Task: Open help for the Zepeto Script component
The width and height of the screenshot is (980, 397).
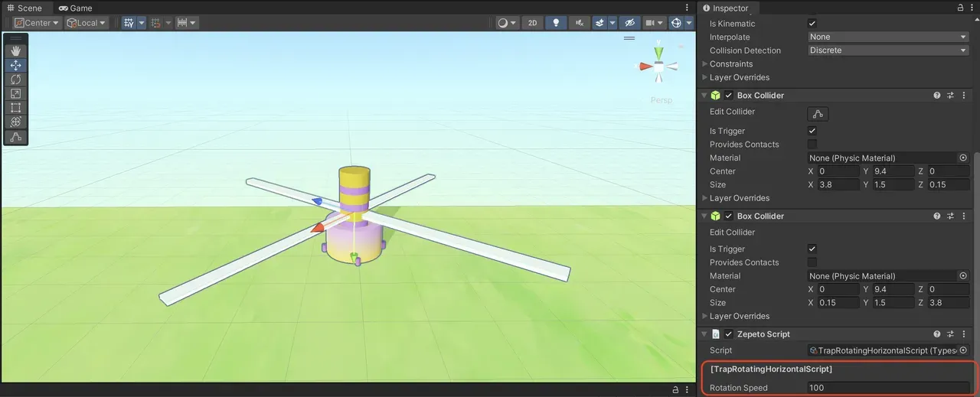Action: [936, 334]
